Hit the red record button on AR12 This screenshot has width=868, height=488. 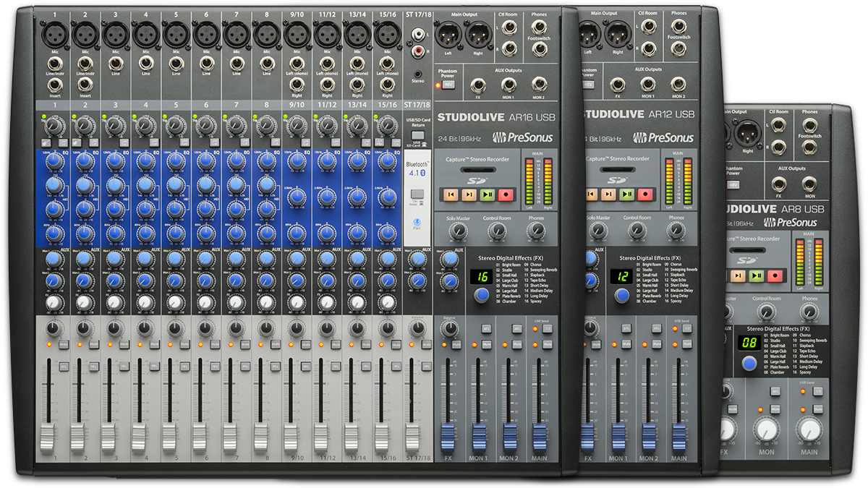(645, 194)
